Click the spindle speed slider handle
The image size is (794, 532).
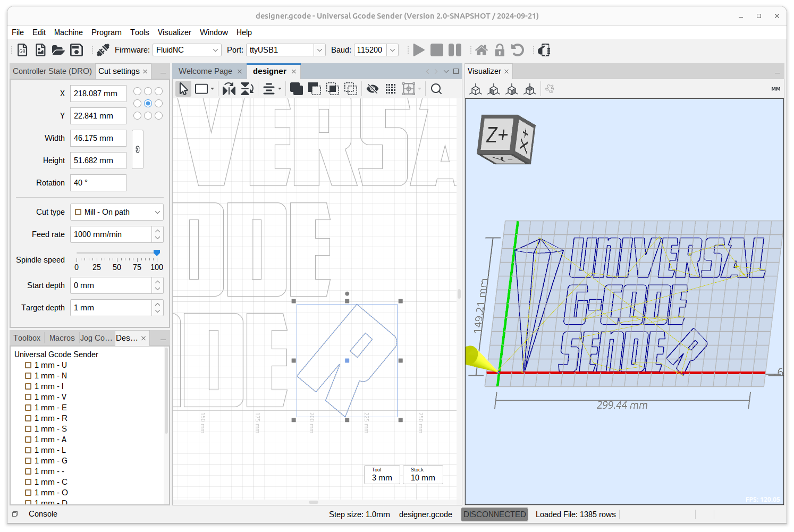(x=157, y=252)
